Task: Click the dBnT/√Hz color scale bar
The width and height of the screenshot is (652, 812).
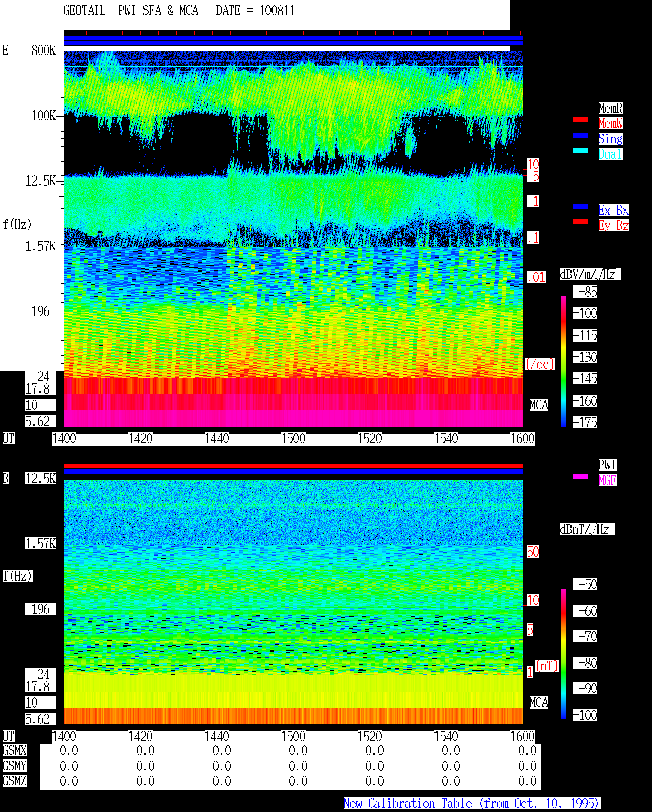Action: click(x=563, y=654)
